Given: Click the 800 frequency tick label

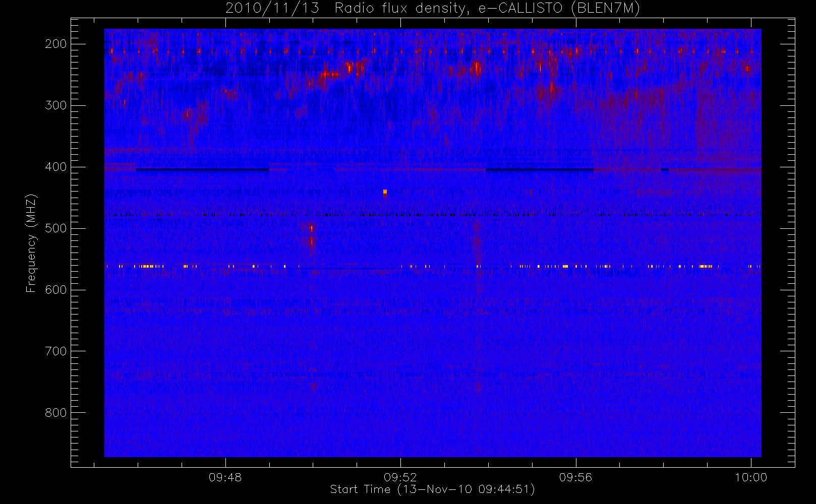Looking at the screenshot, I should pos(55,413).
